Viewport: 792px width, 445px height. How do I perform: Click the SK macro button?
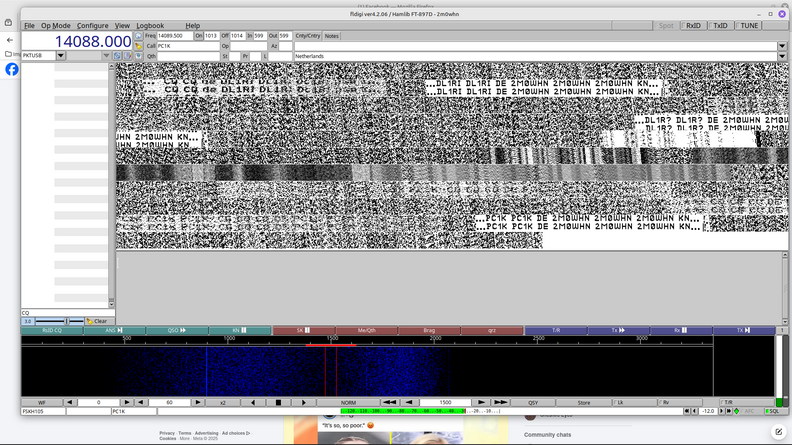coord(304,330)
